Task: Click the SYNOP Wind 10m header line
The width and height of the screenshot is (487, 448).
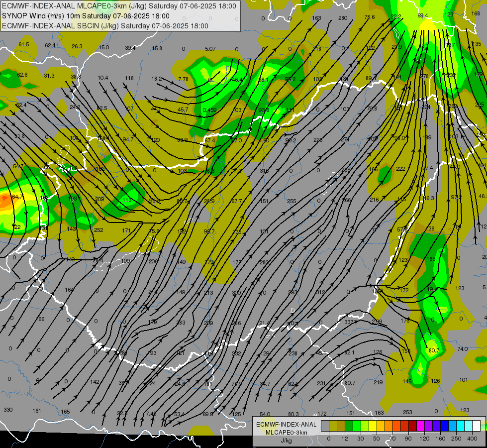Action: pos(86,16)
